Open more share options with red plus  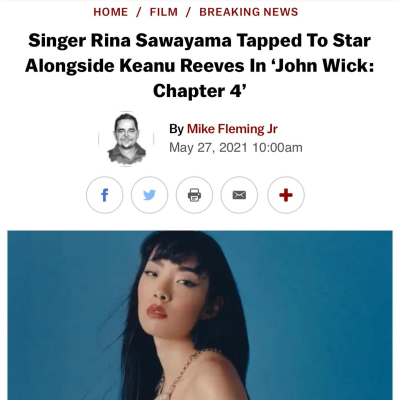[286, 195]
